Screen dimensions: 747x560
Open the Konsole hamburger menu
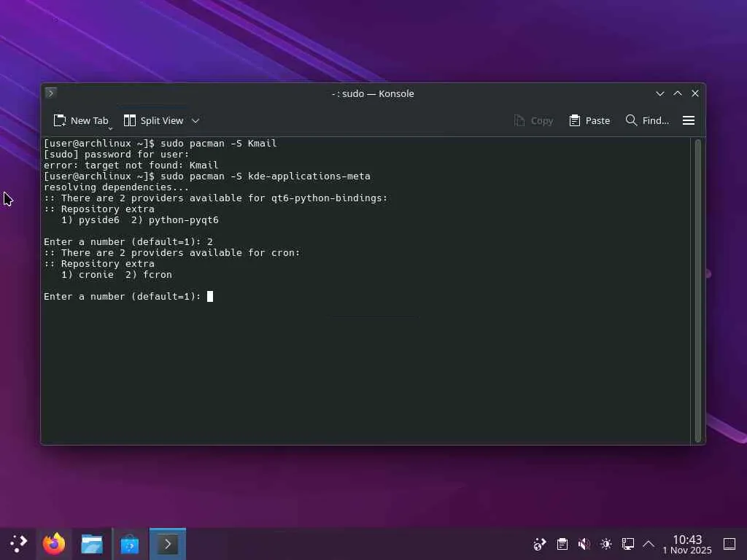click(x=689, y=121)
